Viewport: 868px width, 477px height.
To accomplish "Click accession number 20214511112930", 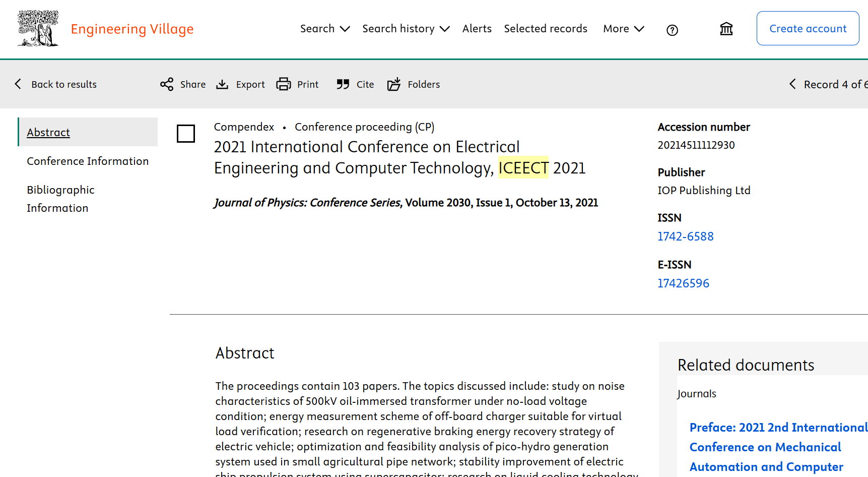I will [696, 145].
